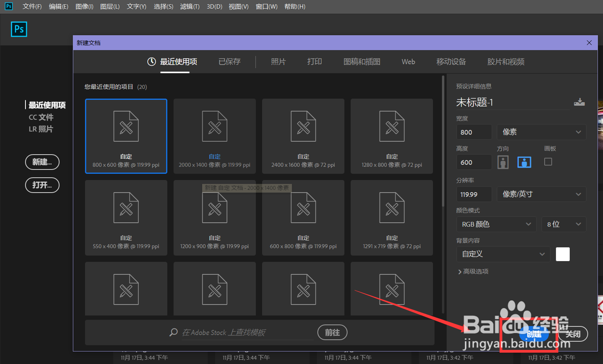This screenshot has width=603, height=364.
Task: Open the resolution unit 像素/英寸 dropdown
Action: click(541, 194)
